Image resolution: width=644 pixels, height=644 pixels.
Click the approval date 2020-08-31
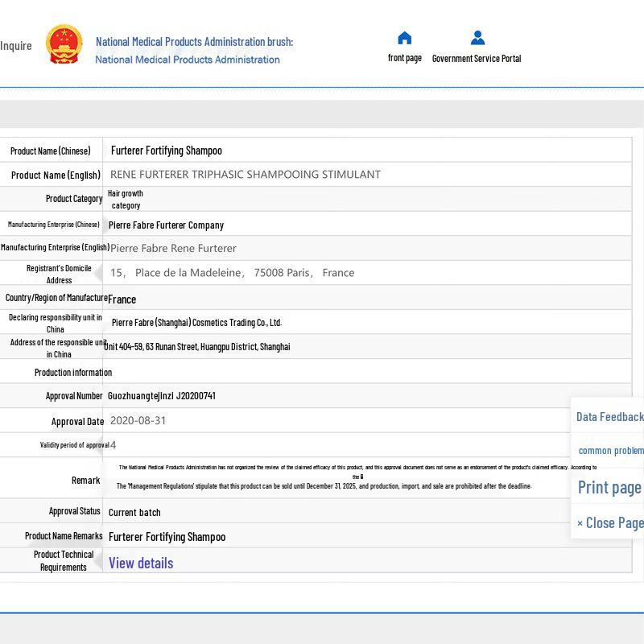(x=138, y=421)
